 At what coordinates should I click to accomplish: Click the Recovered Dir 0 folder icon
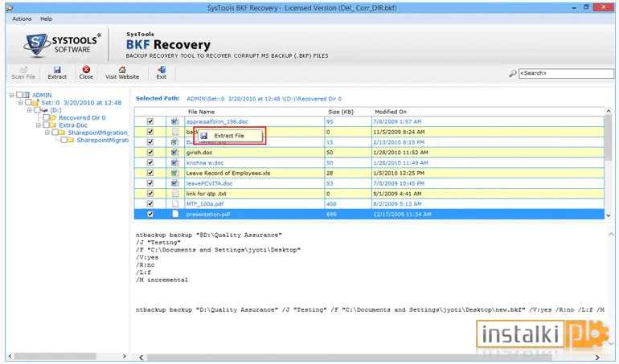tap(53, 117)
